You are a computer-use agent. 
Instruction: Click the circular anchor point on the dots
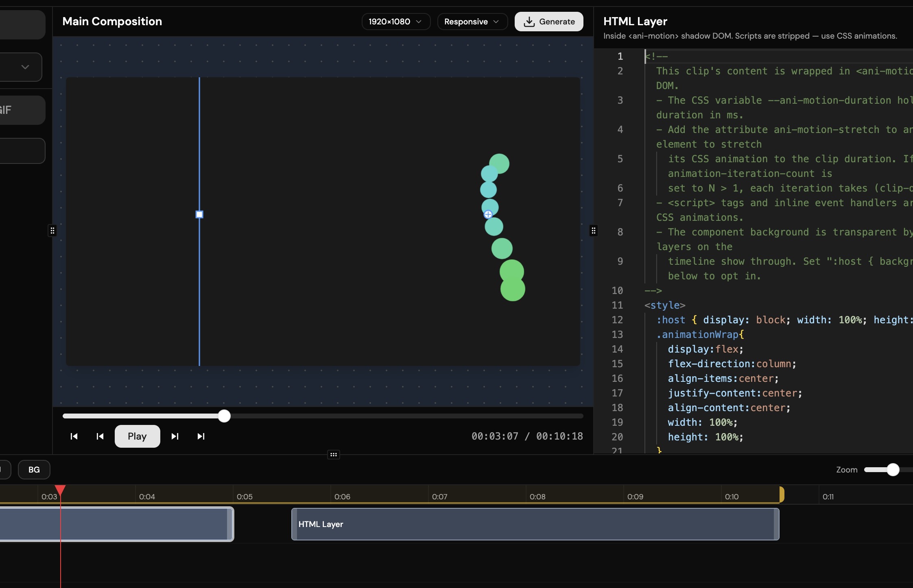click(x=488, y=214)
